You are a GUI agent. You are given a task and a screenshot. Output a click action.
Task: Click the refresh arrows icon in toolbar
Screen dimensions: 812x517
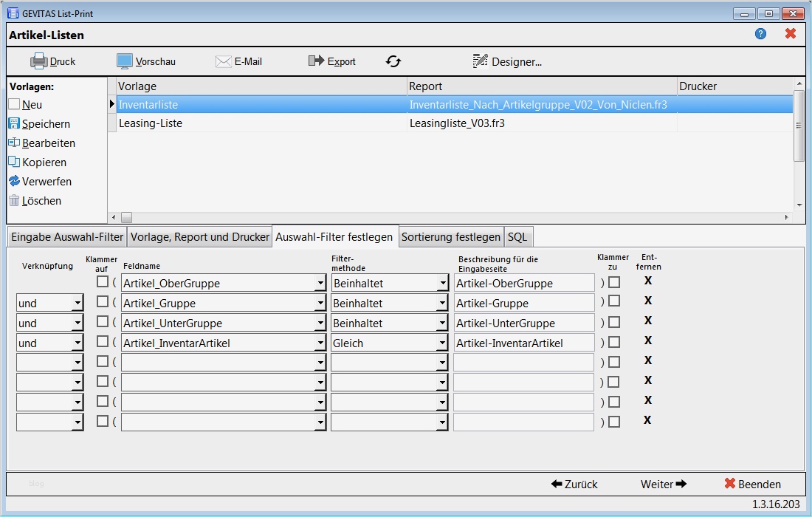click(x=393, y=61)
